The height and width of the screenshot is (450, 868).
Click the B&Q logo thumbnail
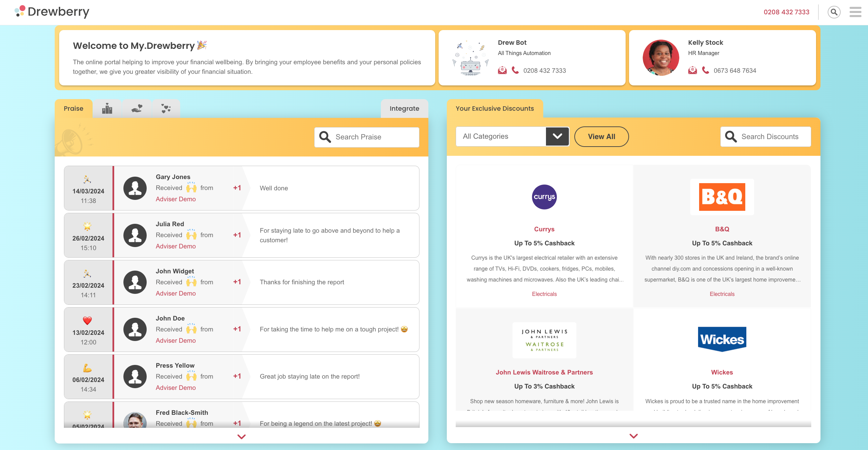click(722, 197)
